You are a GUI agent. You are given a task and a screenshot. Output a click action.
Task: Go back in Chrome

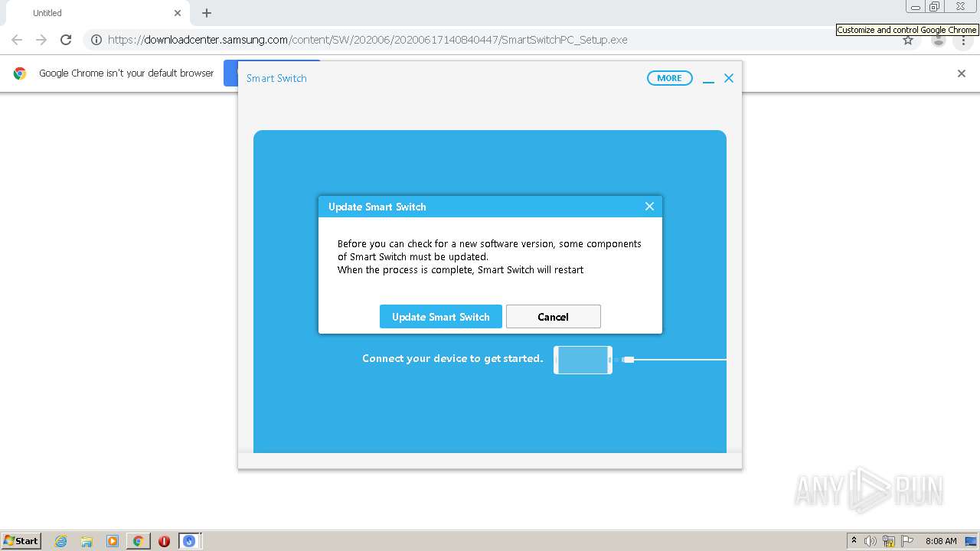click(17, 40)
